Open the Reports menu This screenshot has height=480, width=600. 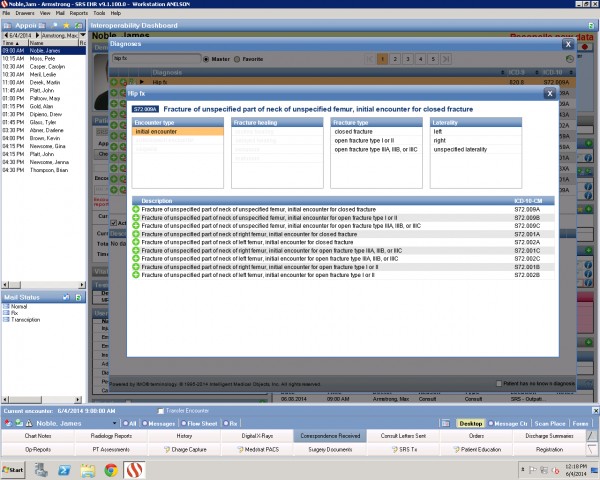[78, 13]
